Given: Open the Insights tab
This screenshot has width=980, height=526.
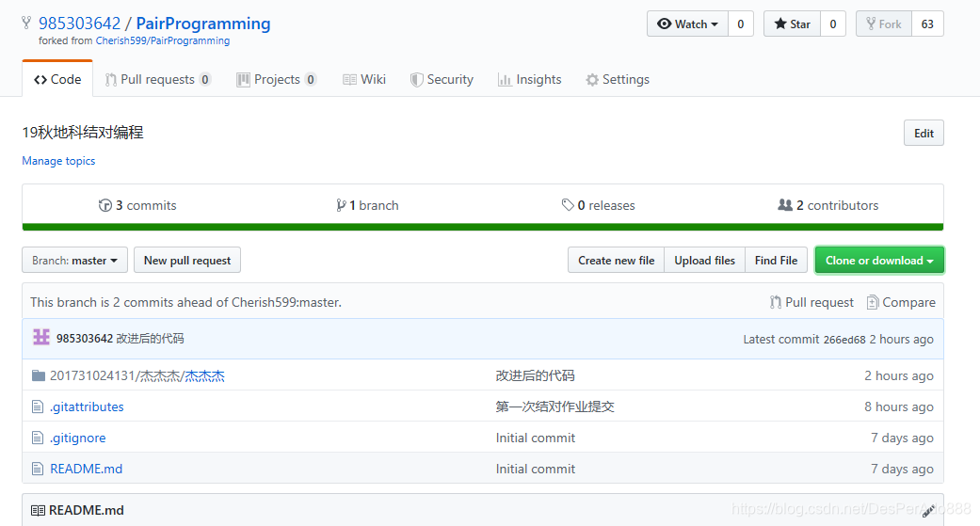Looking at the screenshot, I should pyautogui.click(x=529, y=79).
